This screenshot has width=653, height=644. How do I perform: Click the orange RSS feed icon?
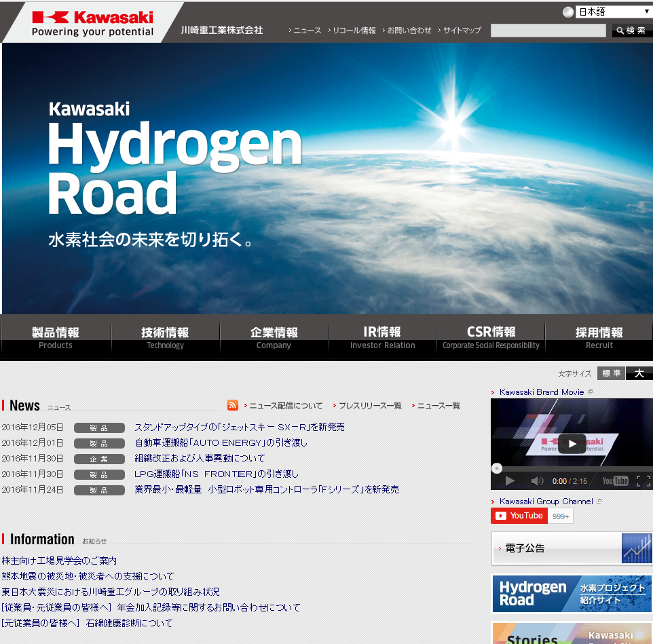pos(233,405)
